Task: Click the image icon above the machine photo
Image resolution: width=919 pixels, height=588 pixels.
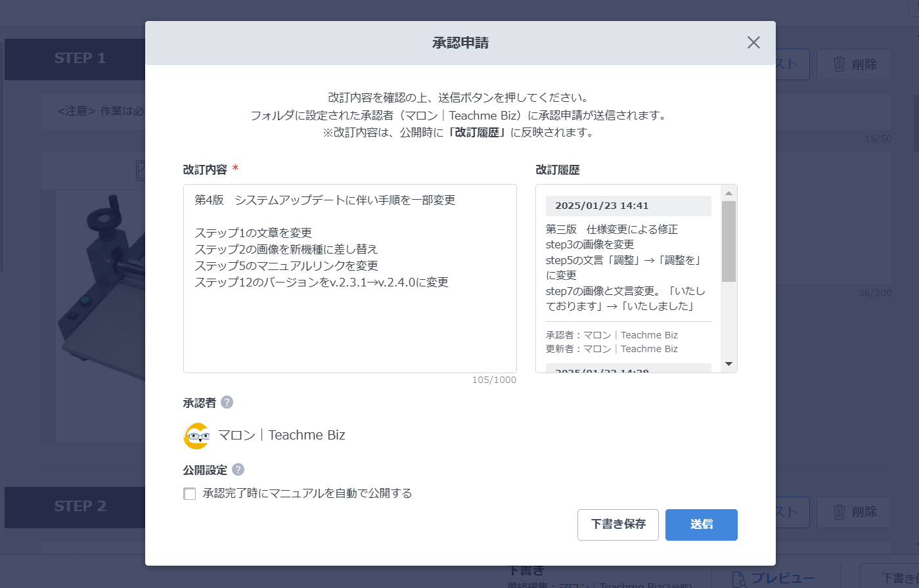Action: 140,170
